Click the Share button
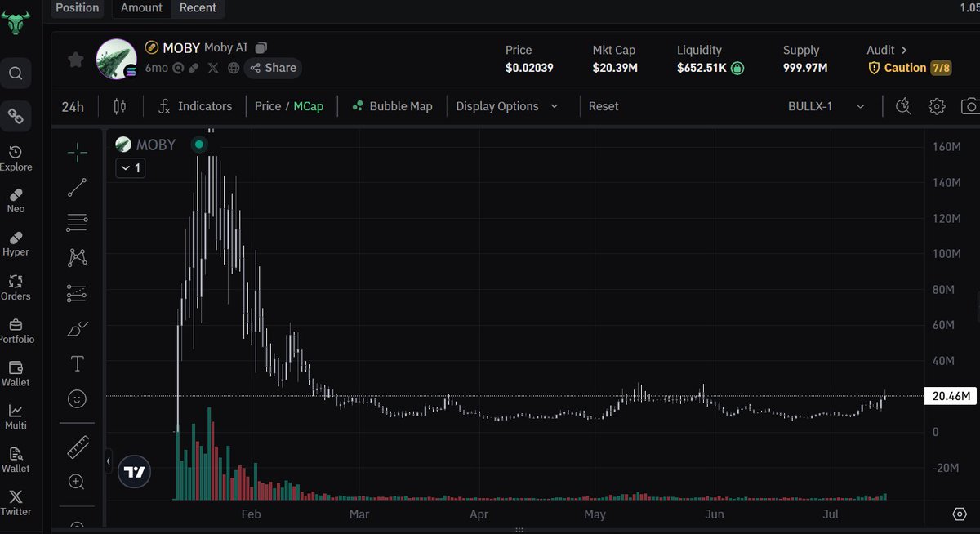 click(x=274, y=68)
